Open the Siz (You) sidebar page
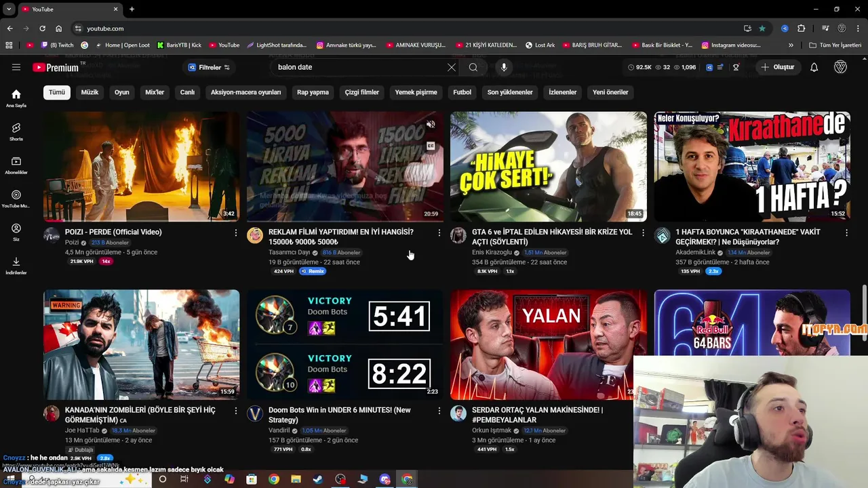Viewport: 868px width, 488px height. (16, 232)
